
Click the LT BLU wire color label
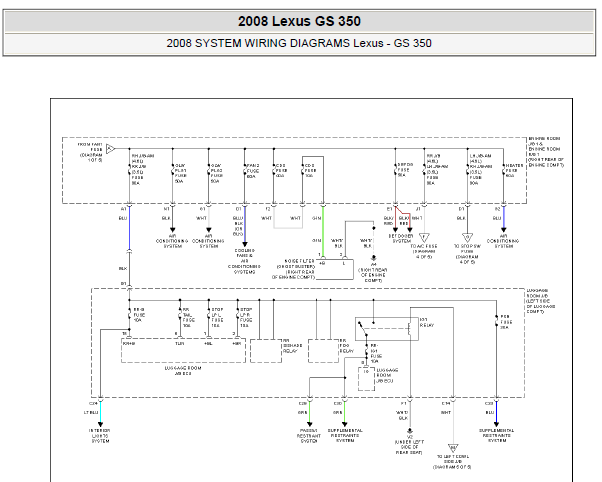pyautogui.click(x=91, y=412)
